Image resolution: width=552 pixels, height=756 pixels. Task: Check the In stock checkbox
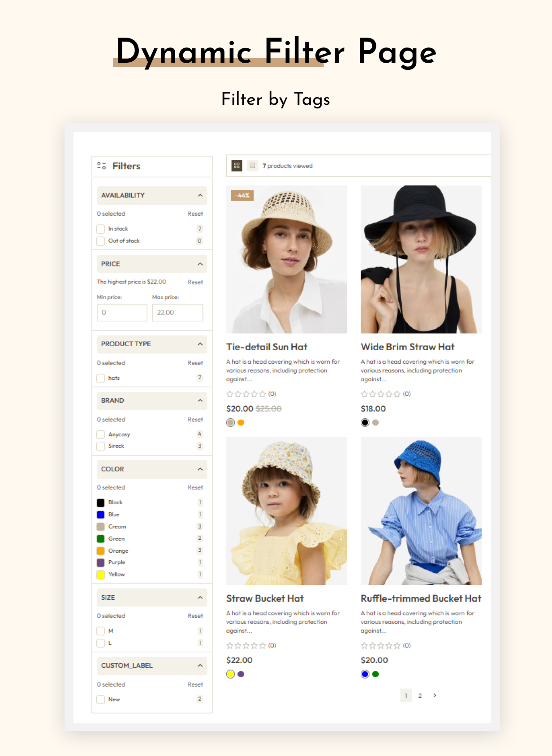coord(101,229)
